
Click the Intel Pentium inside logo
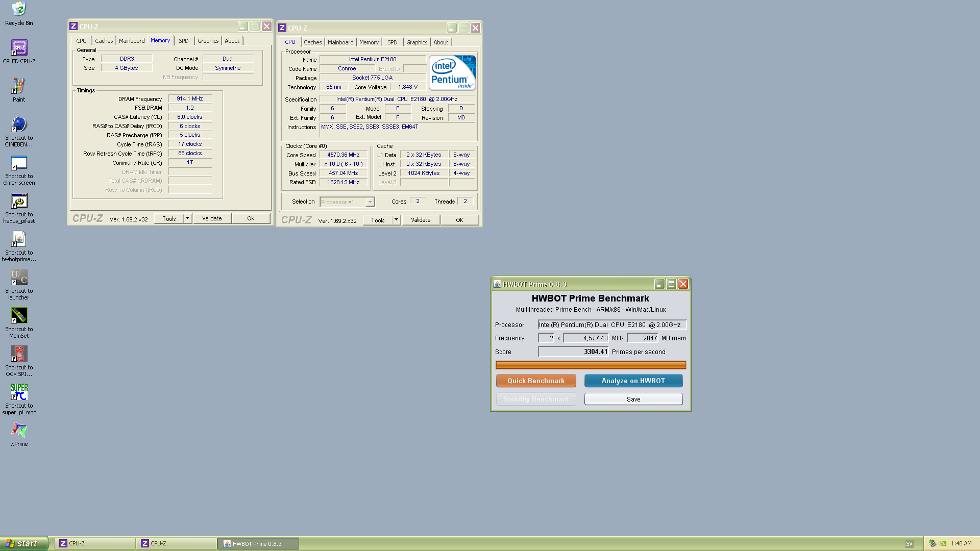point(452,72)
